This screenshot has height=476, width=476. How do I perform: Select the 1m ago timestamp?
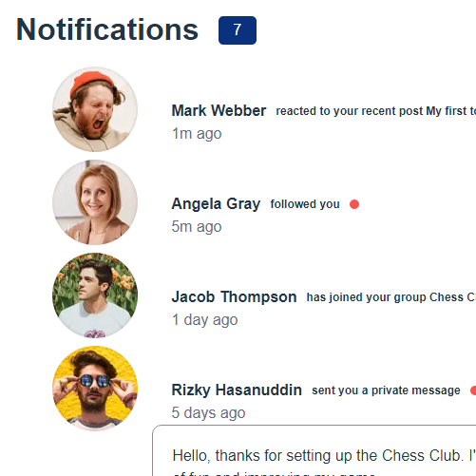click(197, 133)
